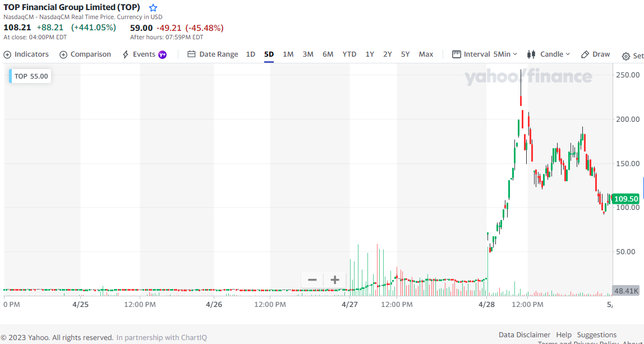Click the 200.00 price axis label

click(x=628, y=119)
